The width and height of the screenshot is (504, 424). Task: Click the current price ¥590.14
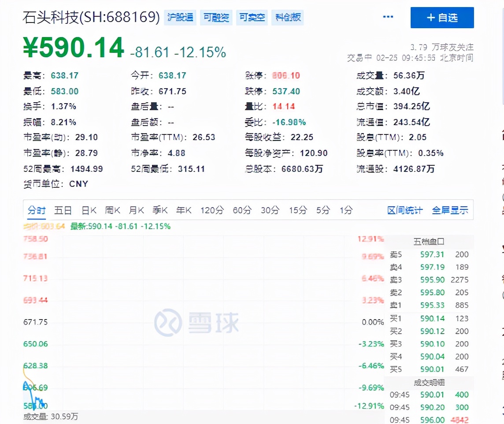coord(73,48)
